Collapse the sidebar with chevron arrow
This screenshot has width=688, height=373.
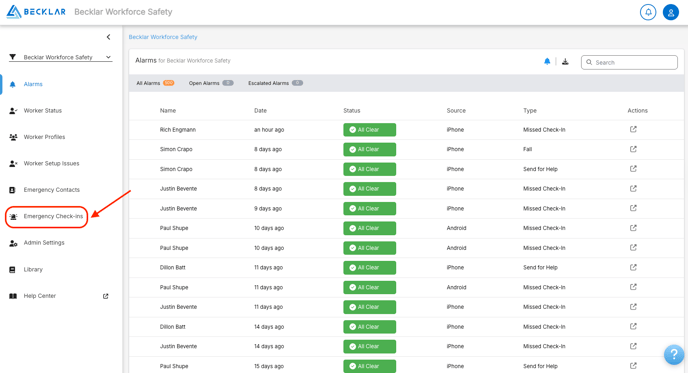click(108, 37)
